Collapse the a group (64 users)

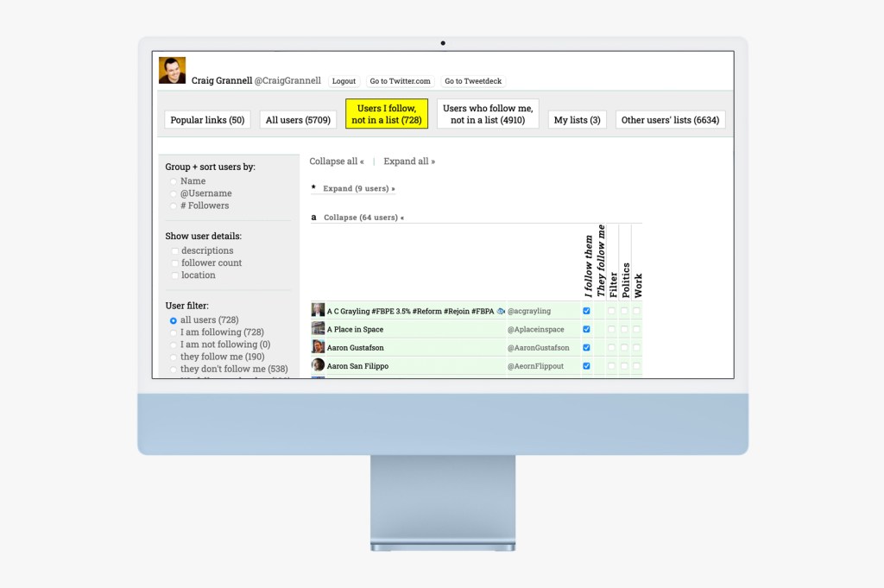point(363,217)
